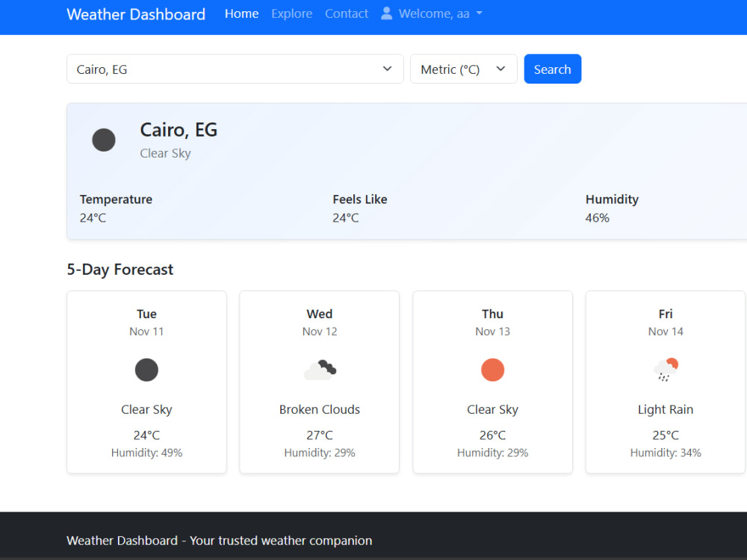Click the Clear Sky subtitle under Cairo
The image size is (747, 560).
point(165,153)
